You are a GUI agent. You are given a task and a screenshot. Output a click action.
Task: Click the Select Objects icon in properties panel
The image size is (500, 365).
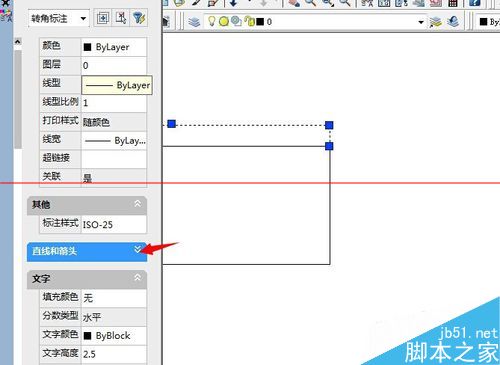[x=121, y=18]
